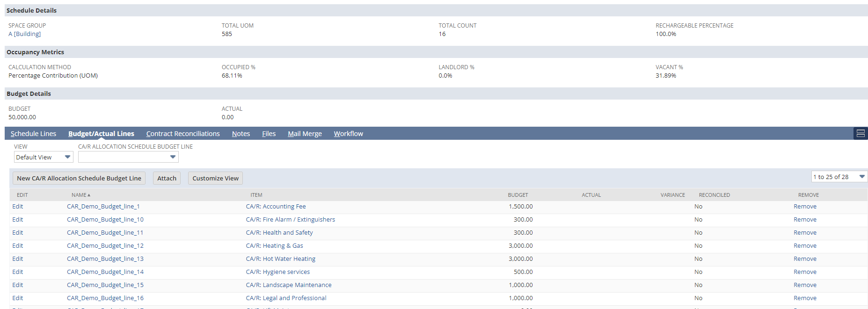Remove CAR_Demo_Budget_line_1 row
This screenshot has width=868, height=309.
(805, 206)
